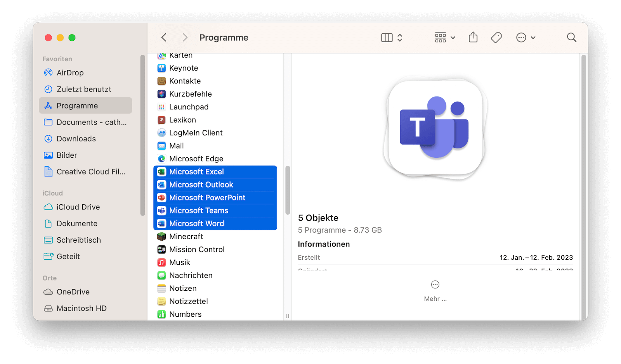
Task: Open iCloud Drive in sidebar
Action: point(85,207)
